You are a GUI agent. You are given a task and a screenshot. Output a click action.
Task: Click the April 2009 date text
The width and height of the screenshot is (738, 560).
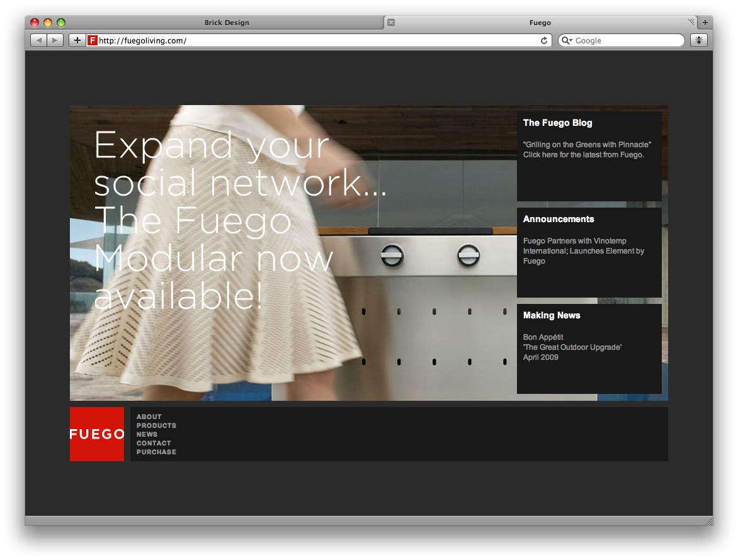(x=541, y=357)
